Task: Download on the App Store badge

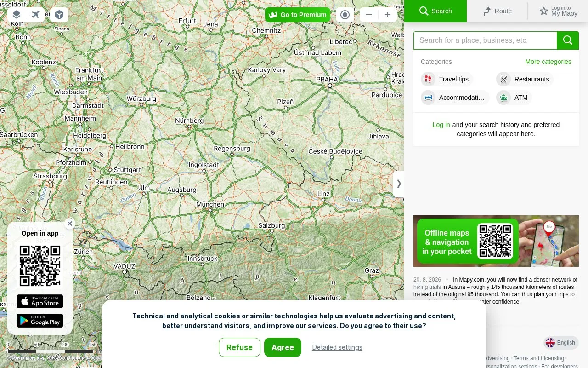Action: (40, 301)
